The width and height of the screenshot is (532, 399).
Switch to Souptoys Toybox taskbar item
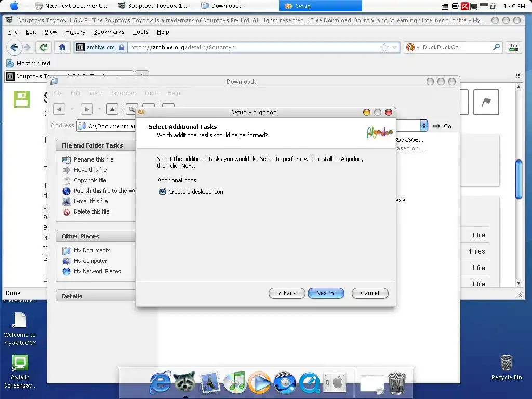point(153,6)
